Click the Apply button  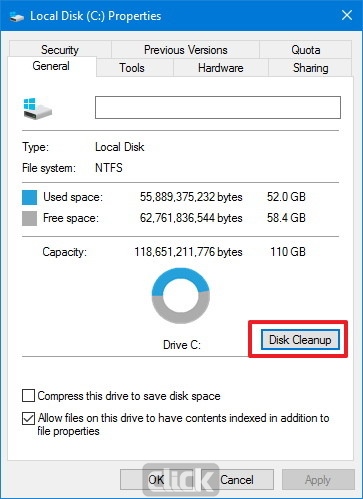pos(318,480)
